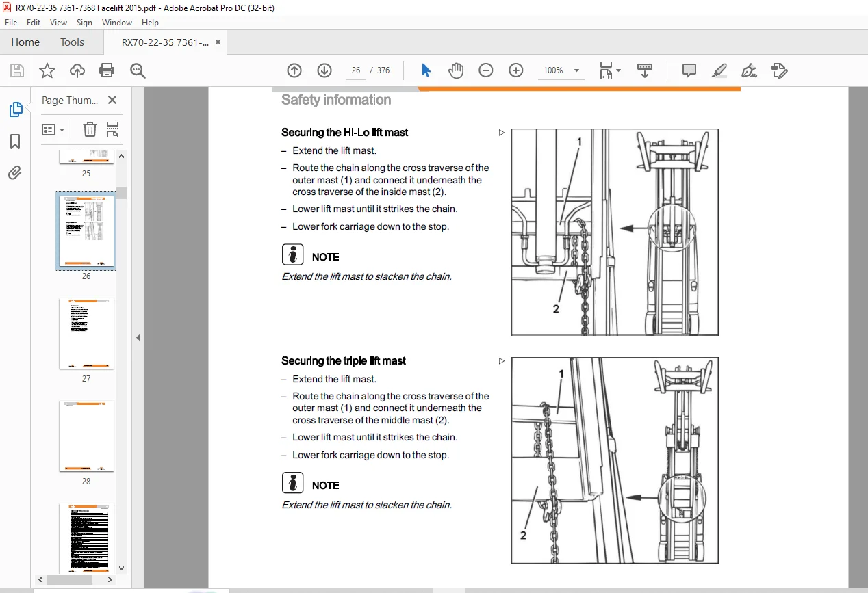The height and width of the screenshot is (593, 868).
Task: Go to previous page arrow
Action: 294,70
